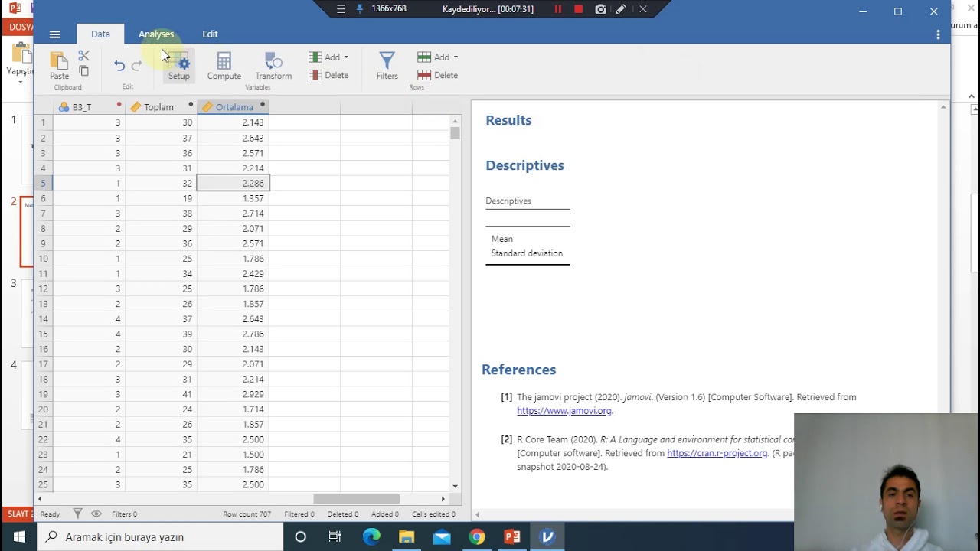This screenshot has height=551, width=980.
Task: Undo the last edit
Action: click(119, 66)
